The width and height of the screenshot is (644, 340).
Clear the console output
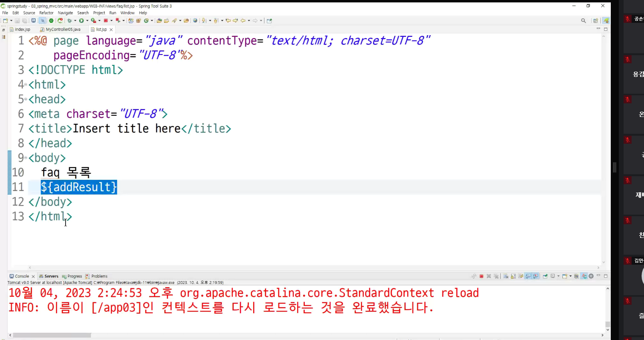(x=506, y=276)
